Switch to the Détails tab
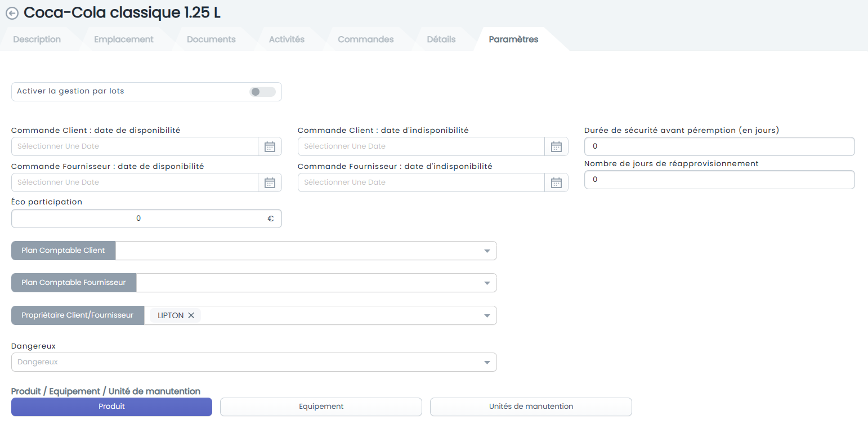Image resolution: width=868 pixels, height=428 pixels. [x=441, y=39]
